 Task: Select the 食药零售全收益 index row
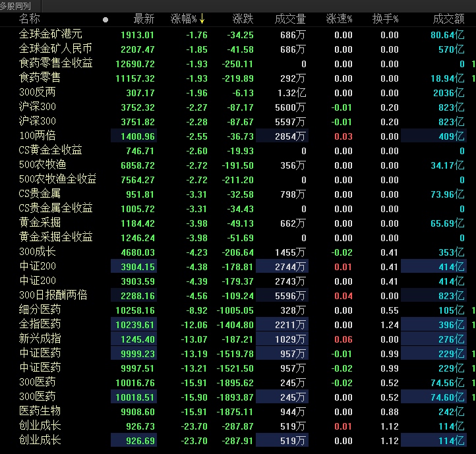[56, 64]
